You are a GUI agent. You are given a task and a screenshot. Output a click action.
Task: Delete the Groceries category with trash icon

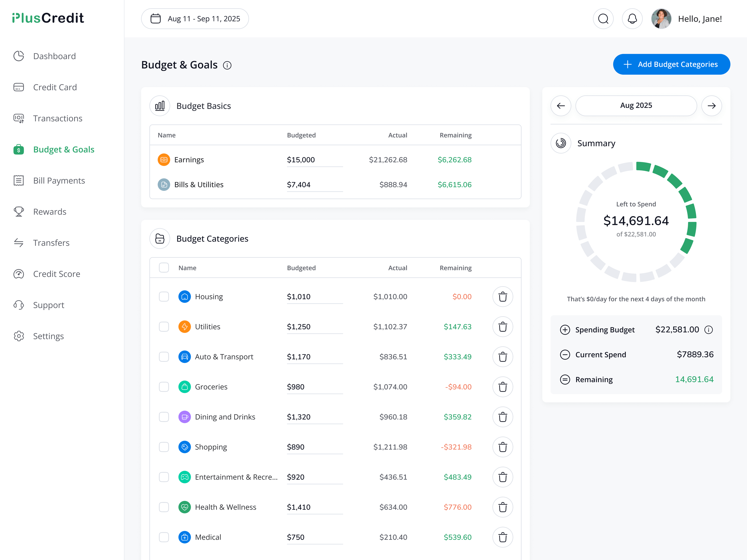(502, 387)
